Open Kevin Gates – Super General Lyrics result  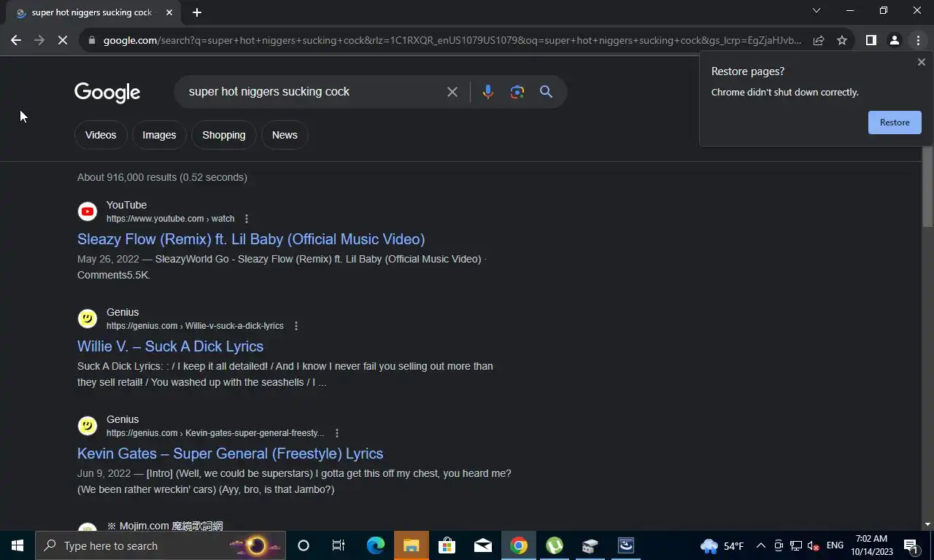click(230, 454)
